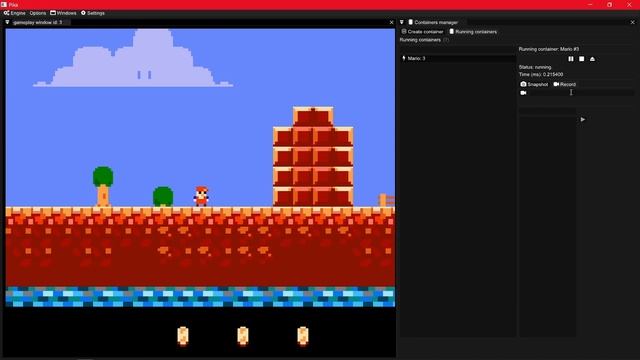Open the Engine menu
The width and height of the screenshot is (640, 360).
pos(14,13)
